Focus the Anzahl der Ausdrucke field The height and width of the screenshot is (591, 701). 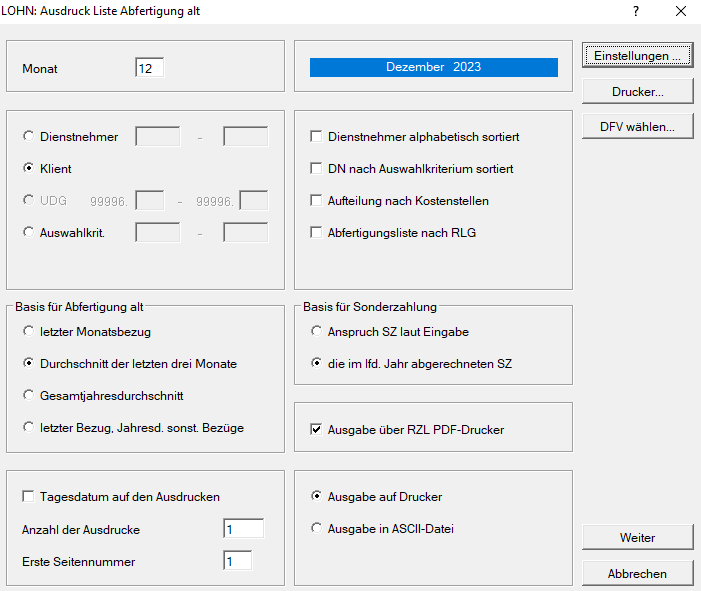tap(243, 529)
